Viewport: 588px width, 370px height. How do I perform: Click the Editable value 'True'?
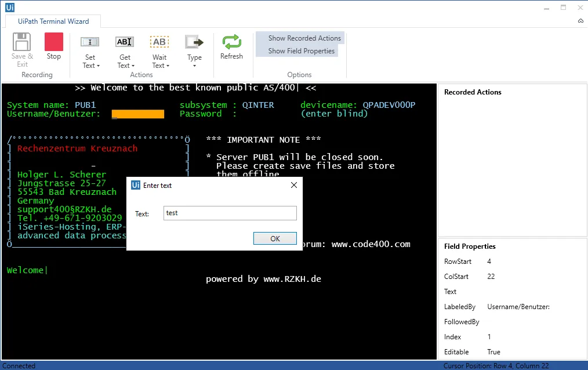(x=493, y=351)
